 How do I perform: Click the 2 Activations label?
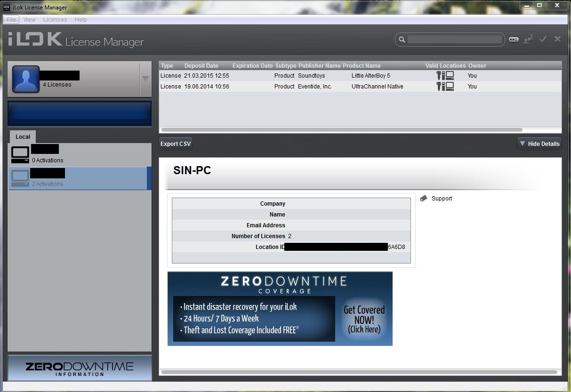[x=48, y=184]
